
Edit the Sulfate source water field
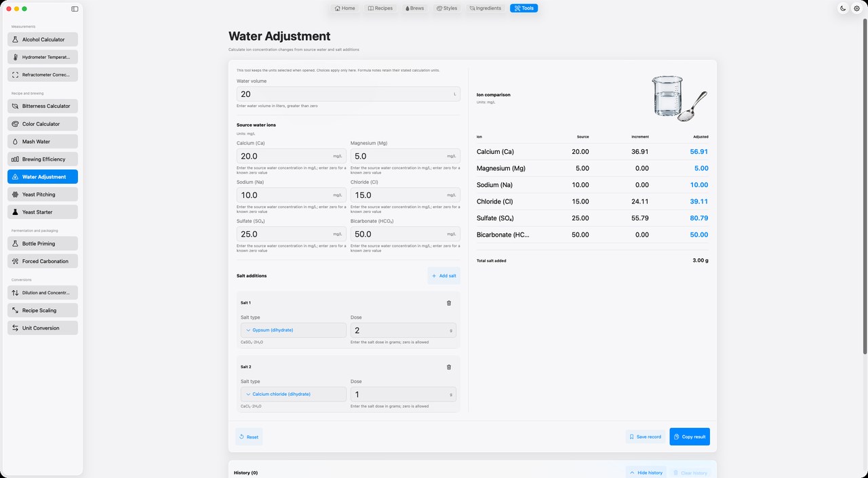pyautogui.click(x=291, y=234)
